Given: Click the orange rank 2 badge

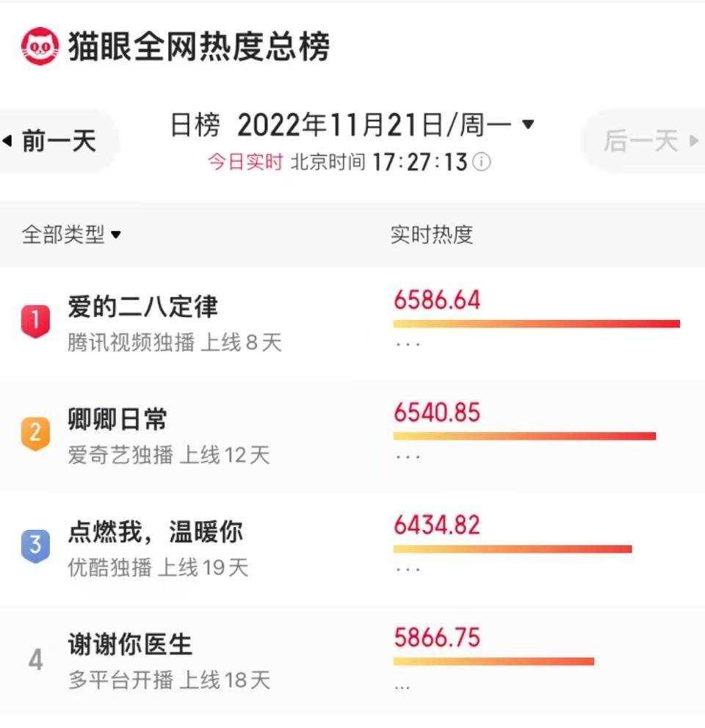Looking at the screenshot, I should (35, 434).
